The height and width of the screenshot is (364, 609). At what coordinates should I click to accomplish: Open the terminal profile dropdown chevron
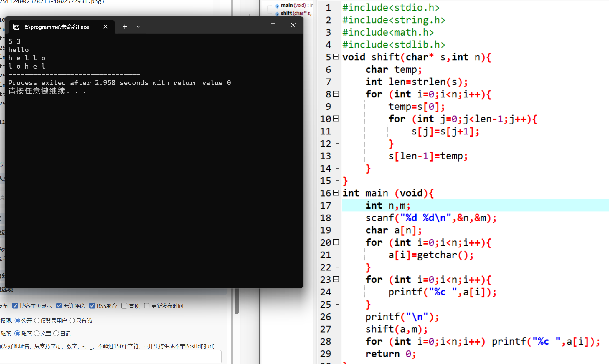(x=138, y=27)
